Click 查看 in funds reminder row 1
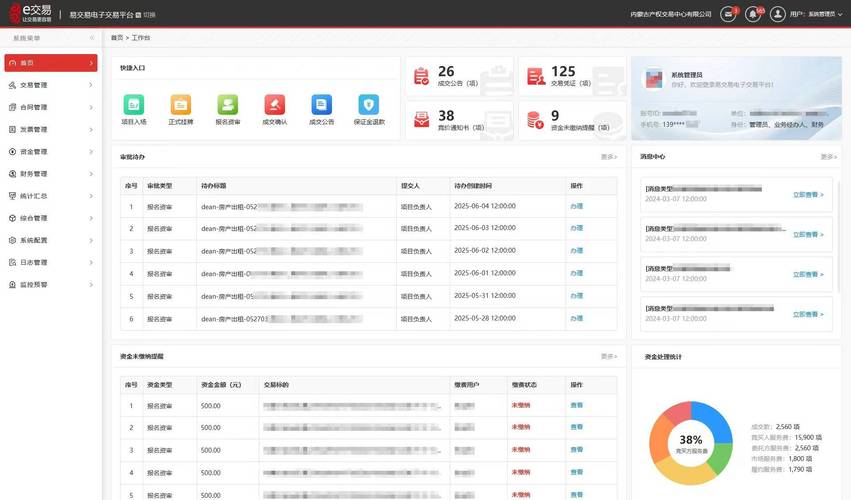Viewport: 851px width, 500px height. (x=576, y=406)
